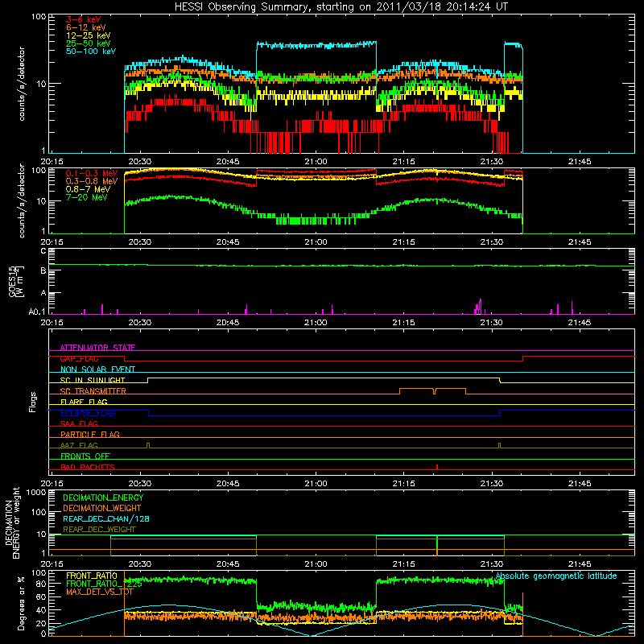This screenshot has width=644, height=644.
Task: Click the MAX_DET_VS_TOT legend label
Action: (99, 592)
